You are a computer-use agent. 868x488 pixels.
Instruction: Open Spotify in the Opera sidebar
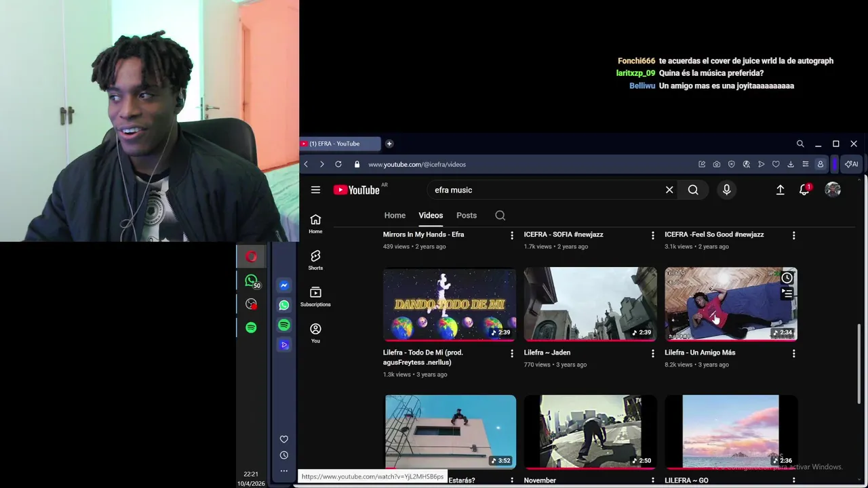284,325
